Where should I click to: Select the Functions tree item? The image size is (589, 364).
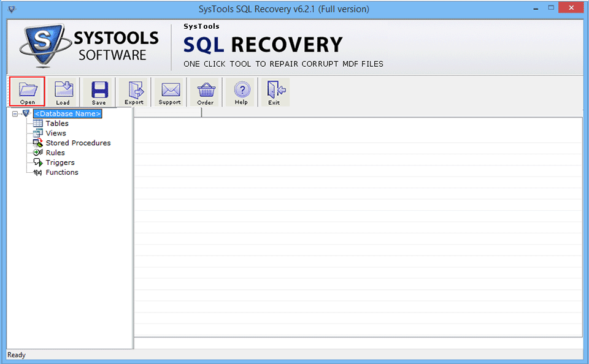click(61, 172)
